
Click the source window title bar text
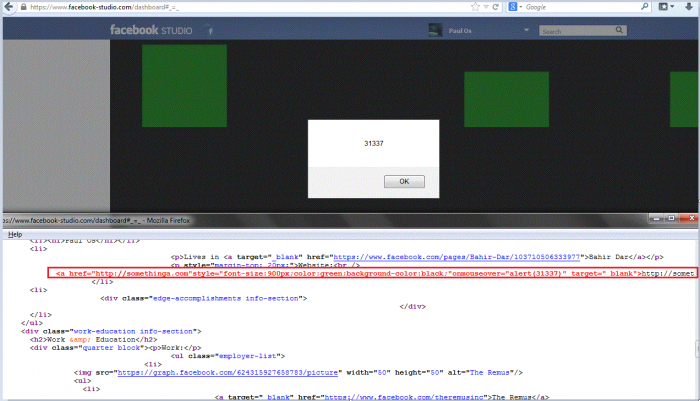[x=96, y=220]
